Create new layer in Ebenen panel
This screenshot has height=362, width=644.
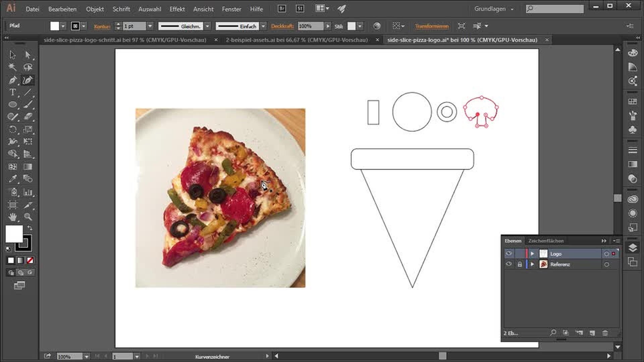pos(592,333)
